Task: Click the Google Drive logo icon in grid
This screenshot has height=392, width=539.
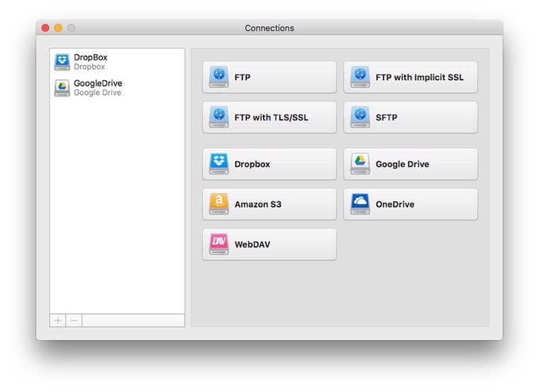Action: tap(360, 164)
